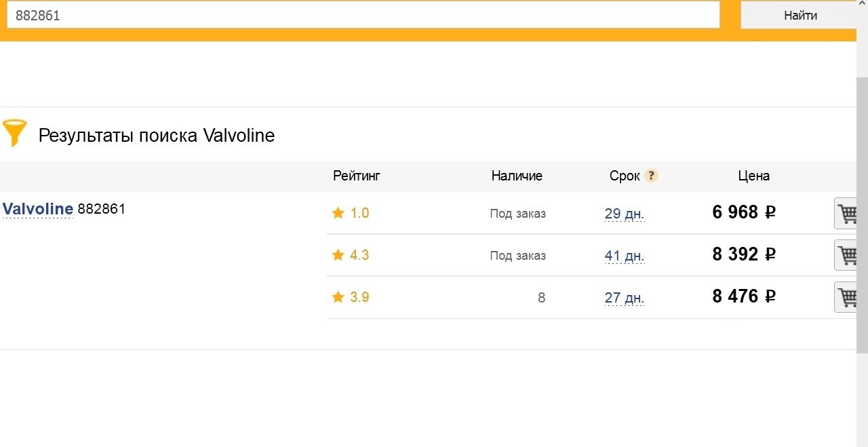Click the vertical page scrollbar thumb
The height and width of the screenshot is (447, 868).
tap(863, 215)
